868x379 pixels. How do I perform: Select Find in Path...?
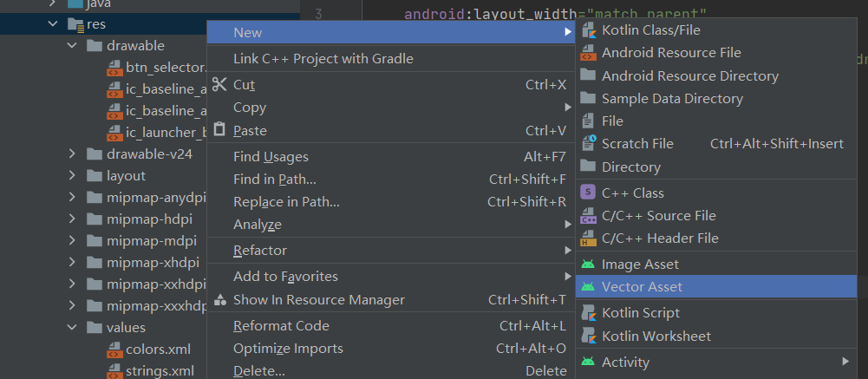391,180
